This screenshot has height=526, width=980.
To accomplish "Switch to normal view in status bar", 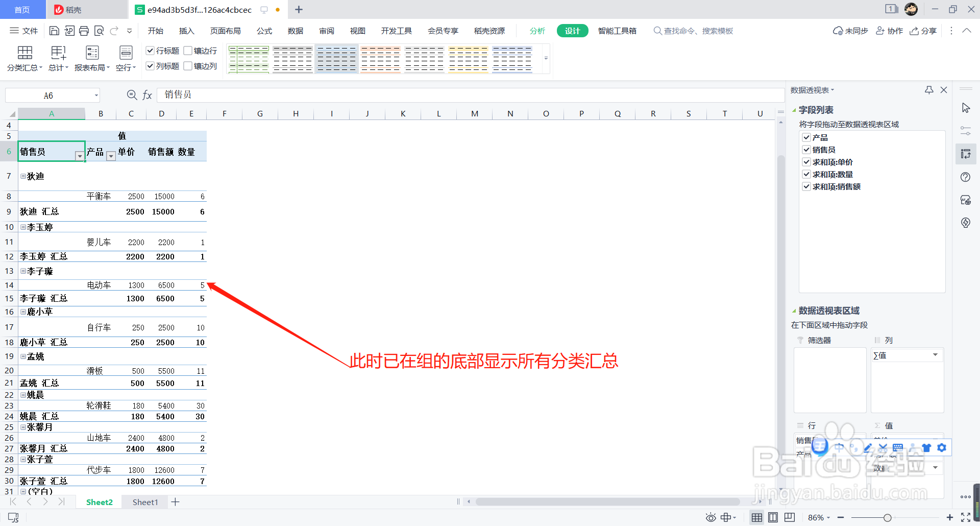I will (x=757, y=518).
